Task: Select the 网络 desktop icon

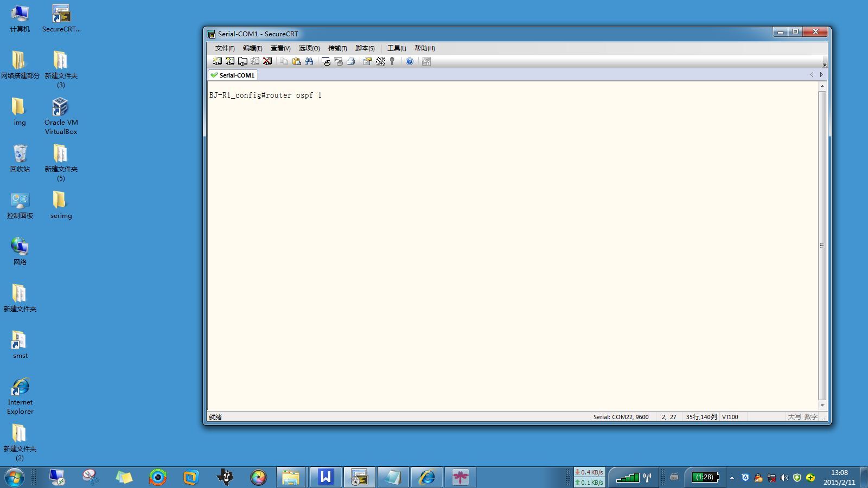Action: [x=20, y=252]
